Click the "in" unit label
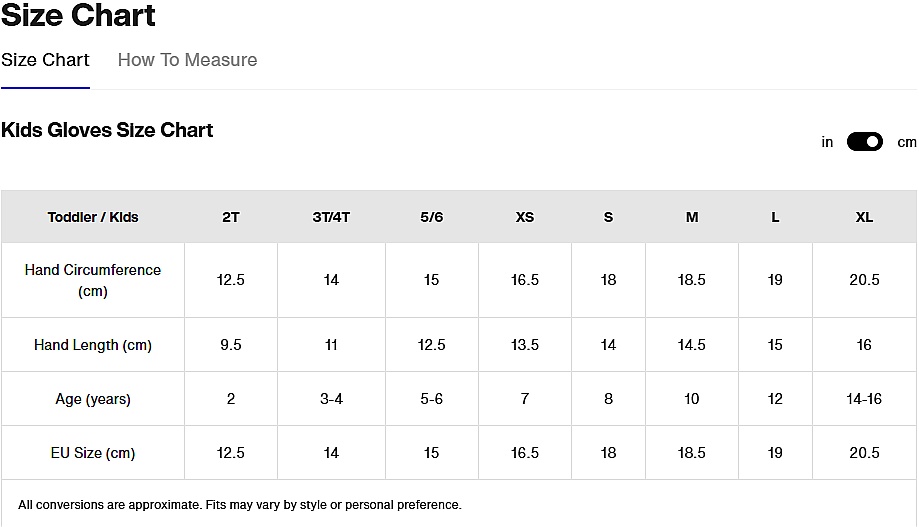The image size is (919, 527). tap(827, 142)
